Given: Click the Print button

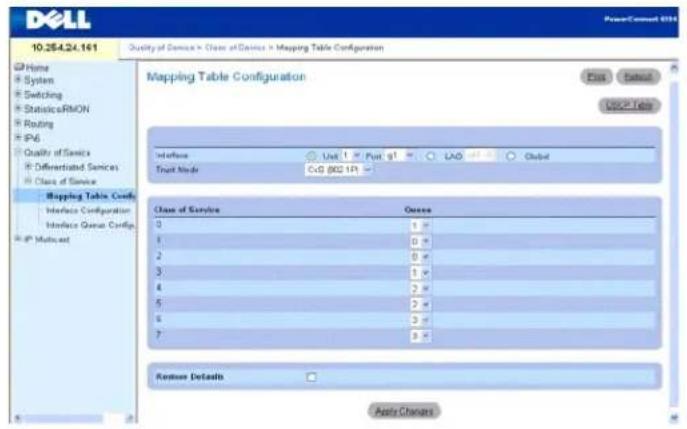Looking at the screenshot, I should [596, 77].
